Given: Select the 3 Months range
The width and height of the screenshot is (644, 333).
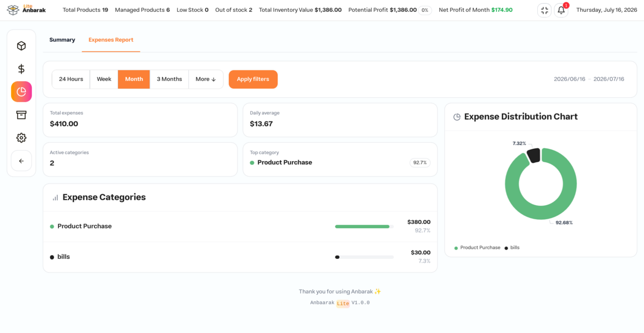Looking at the screenshot, I should [170, 79].
